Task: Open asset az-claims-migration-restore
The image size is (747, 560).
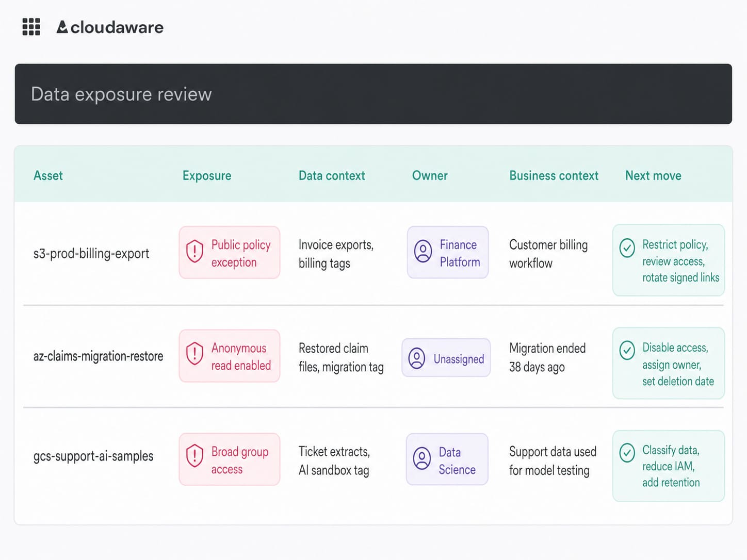Action: pos(98,356)
